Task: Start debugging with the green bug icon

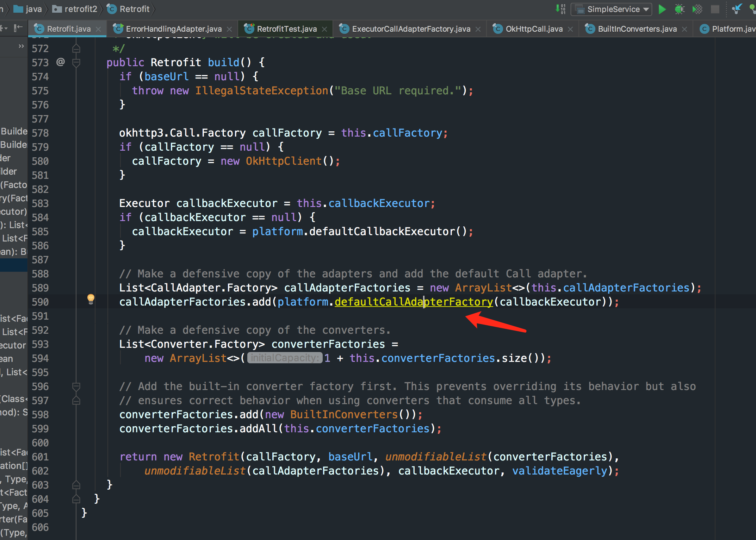Action: click(x=679, y=9)
